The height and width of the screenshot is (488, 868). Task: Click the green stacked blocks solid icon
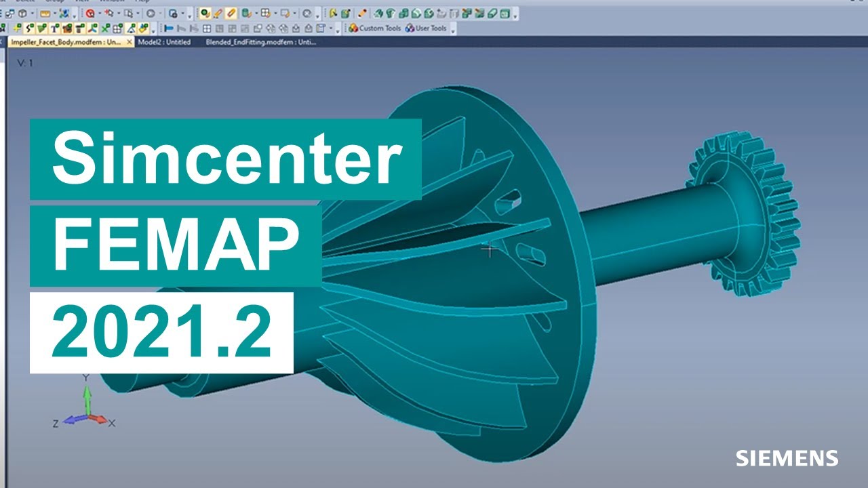click(x=403, y=14)
